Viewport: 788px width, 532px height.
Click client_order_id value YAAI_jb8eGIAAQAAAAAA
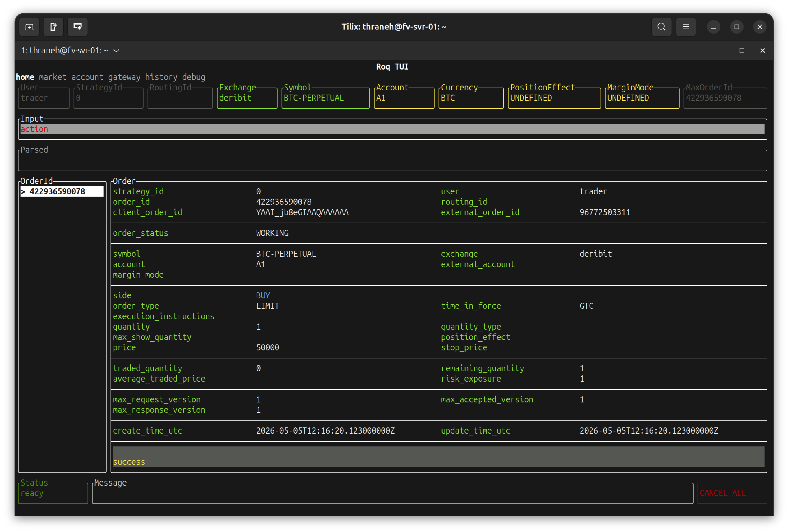pyautogui.click(x=302, y=212)
